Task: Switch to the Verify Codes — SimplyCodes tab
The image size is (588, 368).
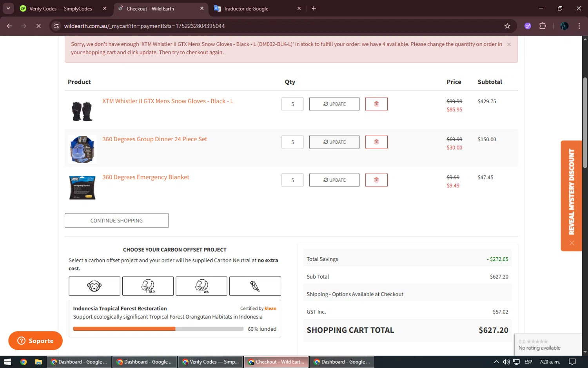Action: point(61,8)
